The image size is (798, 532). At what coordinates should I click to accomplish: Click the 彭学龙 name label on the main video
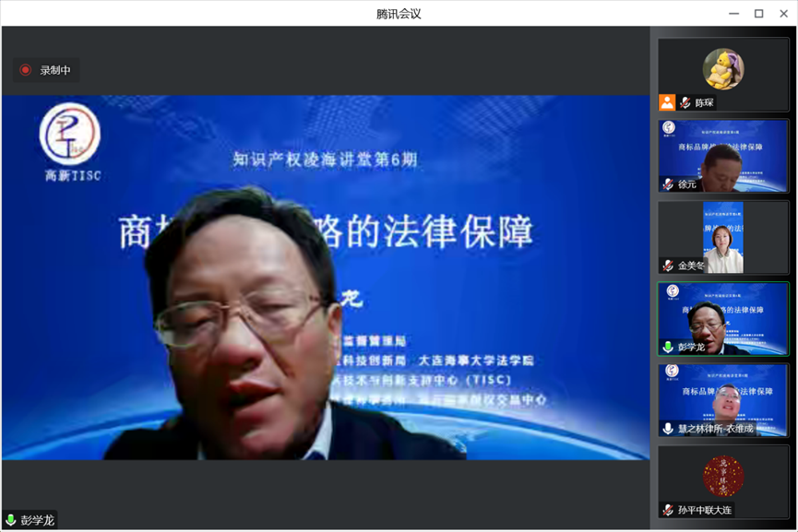click(37, 521)
